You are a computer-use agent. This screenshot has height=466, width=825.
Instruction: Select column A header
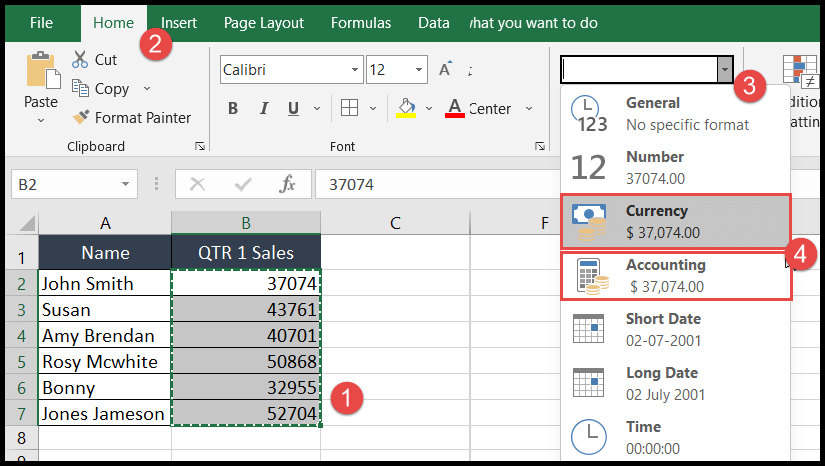[105, 223]
